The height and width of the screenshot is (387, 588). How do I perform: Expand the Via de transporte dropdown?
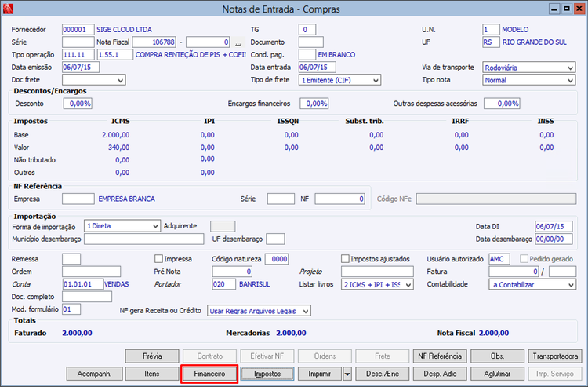pos(570,68)
